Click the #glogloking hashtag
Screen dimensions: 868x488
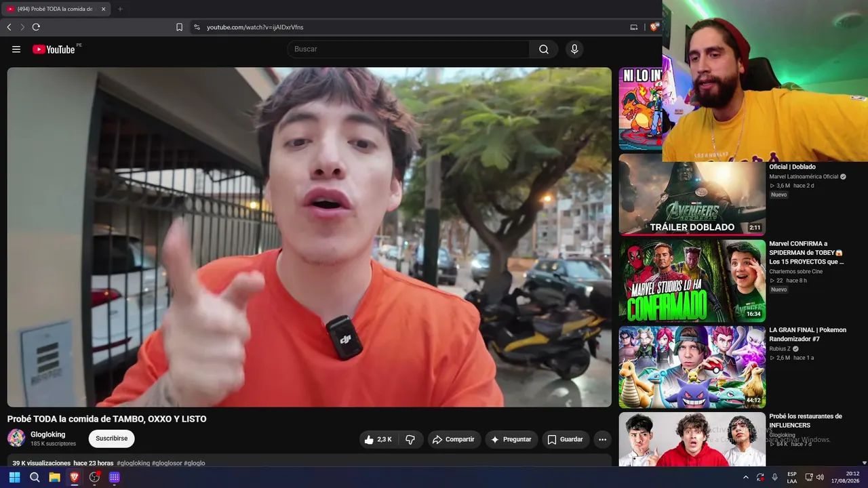pyautogui.click(x=133, y=463)
